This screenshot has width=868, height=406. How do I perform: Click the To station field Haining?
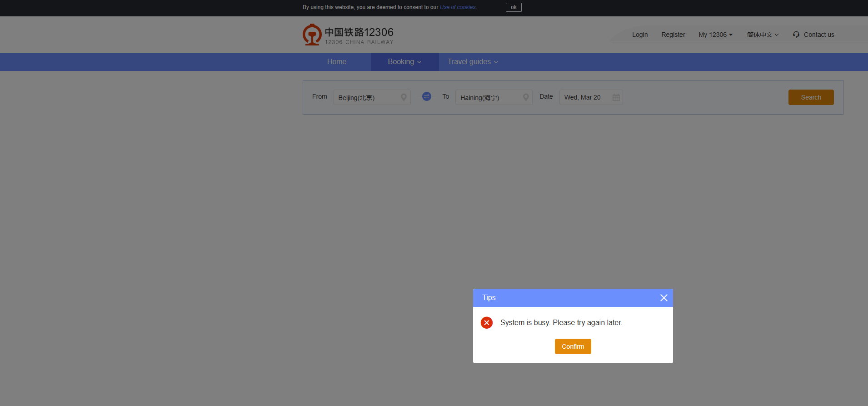(494, 97)
